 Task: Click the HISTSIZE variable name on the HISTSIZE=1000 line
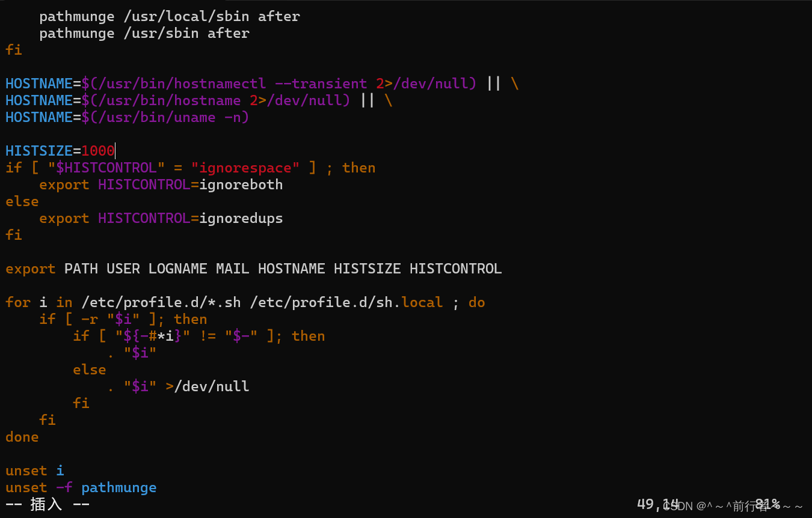[39, 151]
